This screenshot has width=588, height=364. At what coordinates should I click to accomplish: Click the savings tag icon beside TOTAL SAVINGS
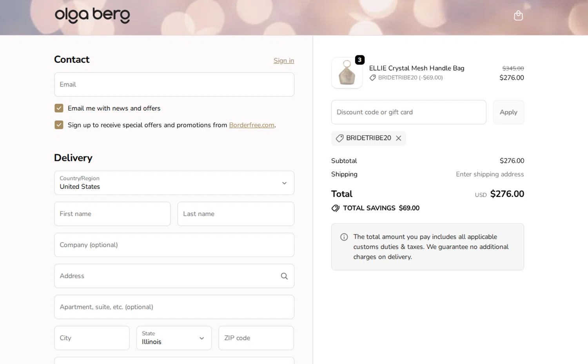(336, 208)
